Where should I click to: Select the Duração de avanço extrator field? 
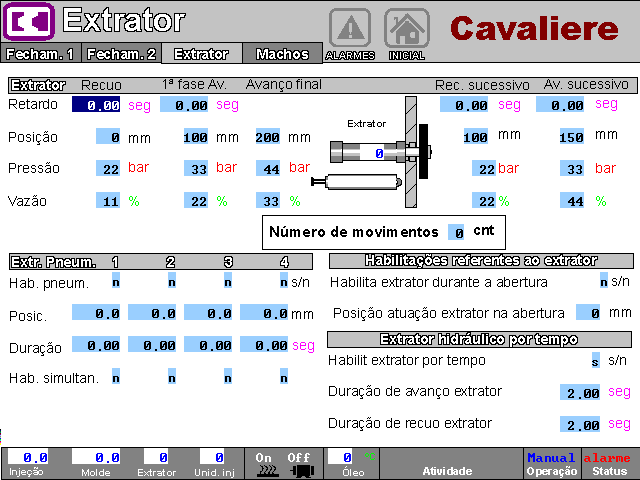click(581, 394)
